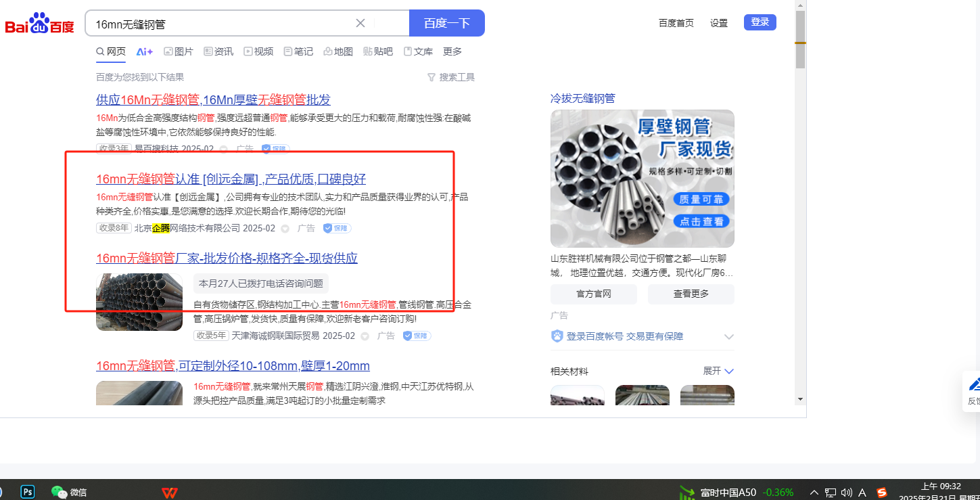Open result 16mn无缝钢管,可定制外径10-108mm,壁厚1-20mm
The width and height of the screenshot is (980, 500).
click(x=233, y=366)
